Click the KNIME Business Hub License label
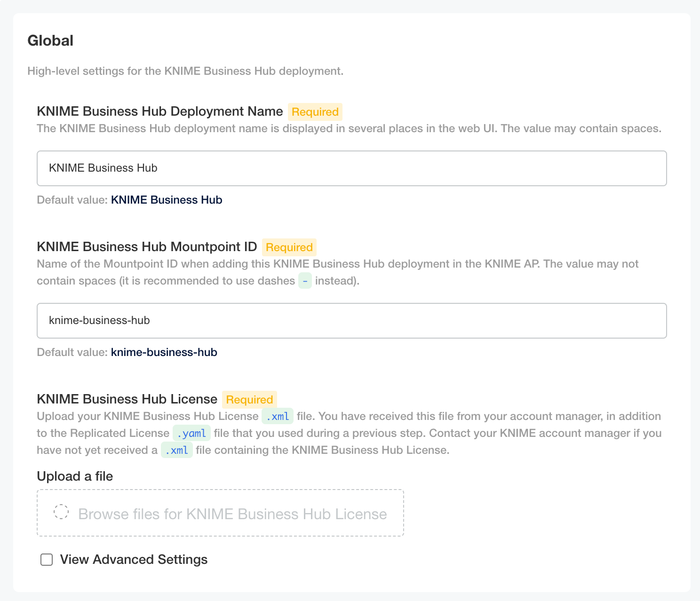The image size is (700, 601). coord(127,399)
